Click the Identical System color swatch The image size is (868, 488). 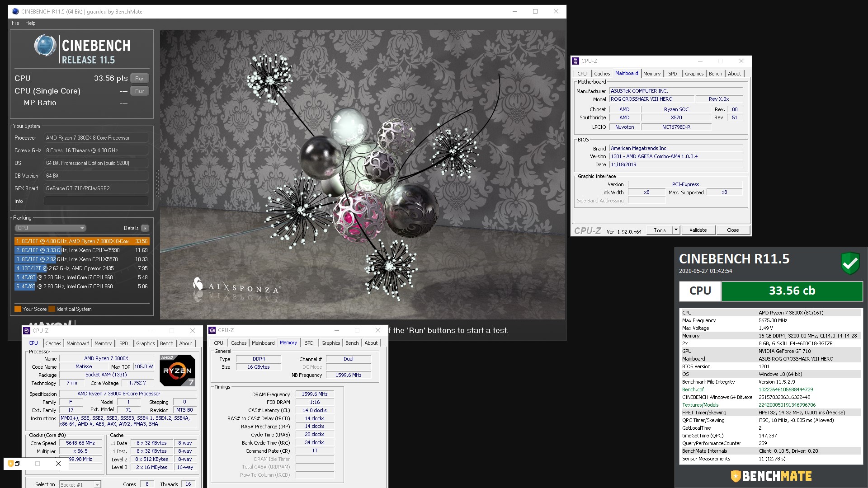point(52,309)
